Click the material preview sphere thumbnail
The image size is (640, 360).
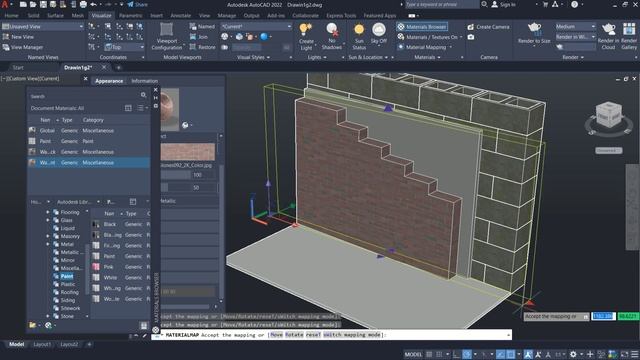(170, 109)
